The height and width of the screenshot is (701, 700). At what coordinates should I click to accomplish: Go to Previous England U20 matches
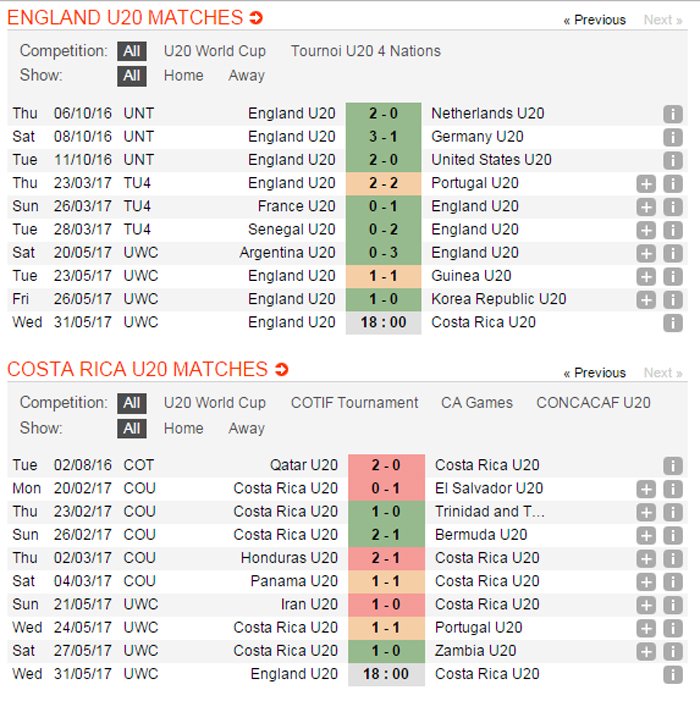(595, 20)
